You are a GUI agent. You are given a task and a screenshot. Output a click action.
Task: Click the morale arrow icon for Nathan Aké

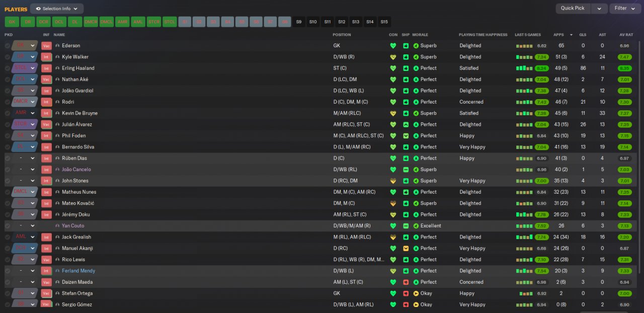416,80
